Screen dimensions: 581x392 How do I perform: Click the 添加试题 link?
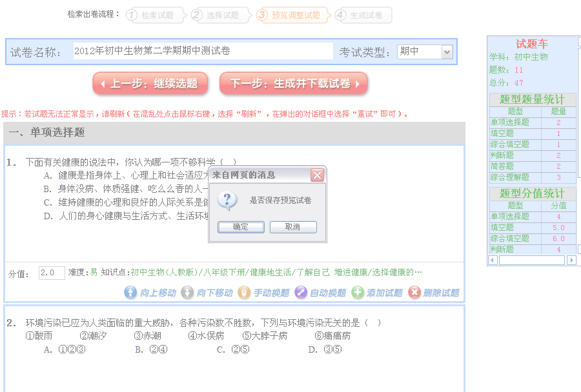tap(385, 293)
